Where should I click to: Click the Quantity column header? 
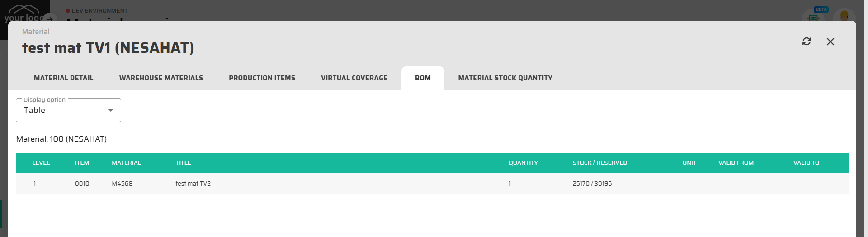click(523, 163)
